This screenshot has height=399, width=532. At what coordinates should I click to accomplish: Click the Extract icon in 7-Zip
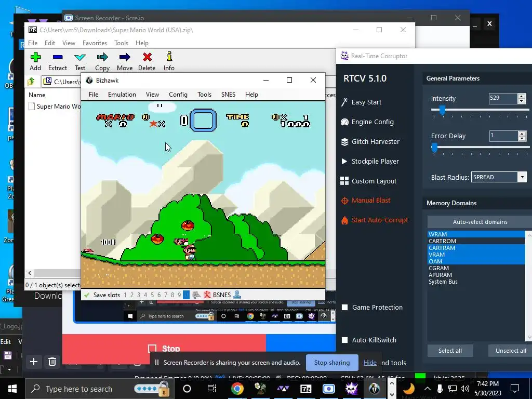(x=58, y=57)
